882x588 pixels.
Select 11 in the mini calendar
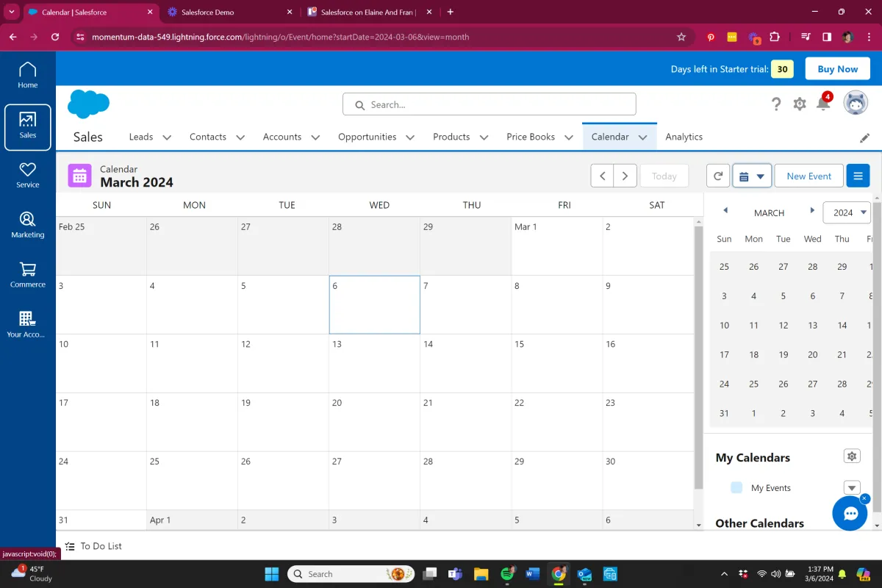click(x=753, y=325)
